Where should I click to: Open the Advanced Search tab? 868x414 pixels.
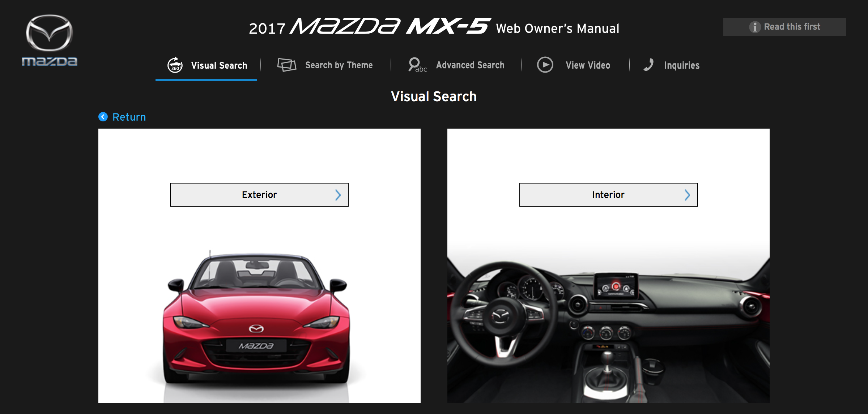(x=456, y=65)
